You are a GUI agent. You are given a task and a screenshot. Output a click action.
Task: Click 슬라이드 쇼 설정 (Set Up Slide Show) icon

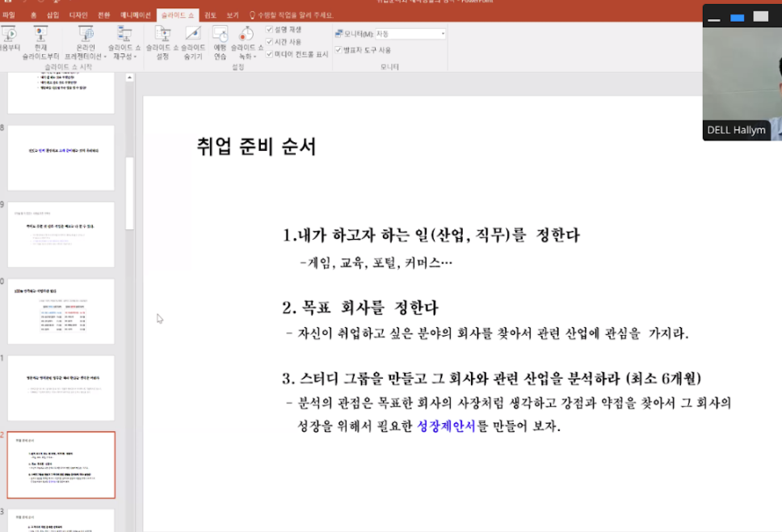pos(162,43)
